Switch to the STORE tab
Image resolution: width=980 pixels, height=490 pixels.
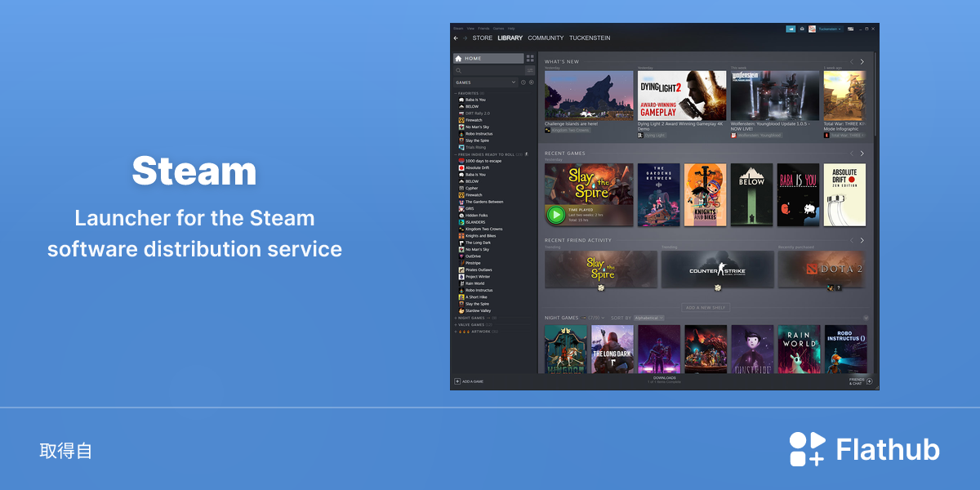[483, 38]
